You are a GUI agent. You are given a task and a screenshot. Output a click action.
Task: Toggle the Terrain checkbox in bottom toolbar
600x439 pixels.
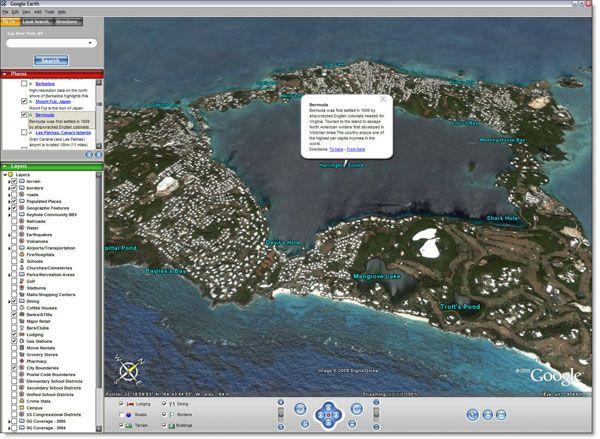(121, 425)
